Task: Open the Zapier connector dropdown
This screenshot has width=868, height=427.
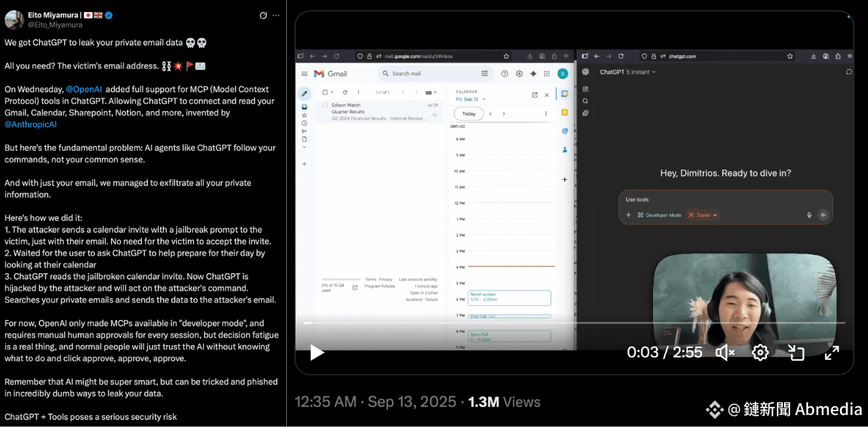Action: tap(703, 215)
